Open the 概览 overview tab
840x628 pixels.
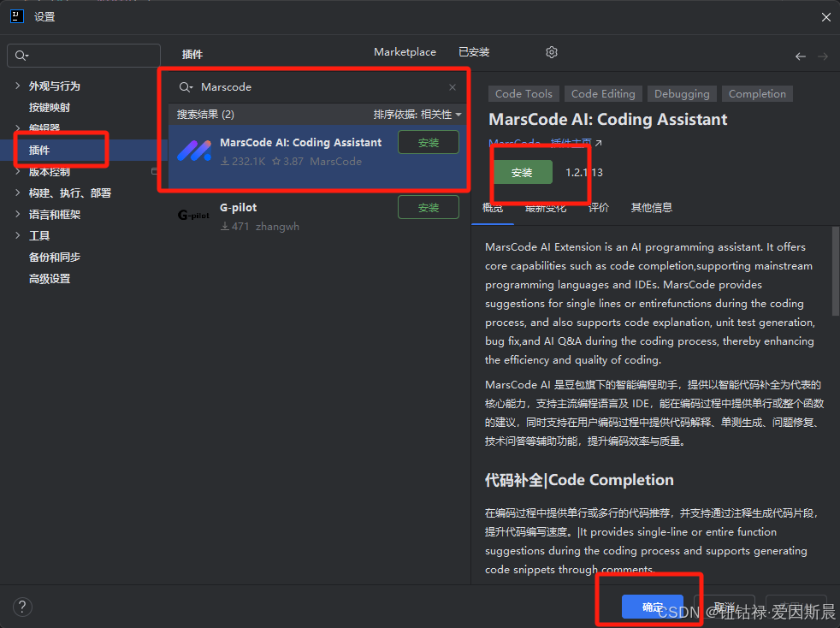pyautogui.click(x=493, y=207)
